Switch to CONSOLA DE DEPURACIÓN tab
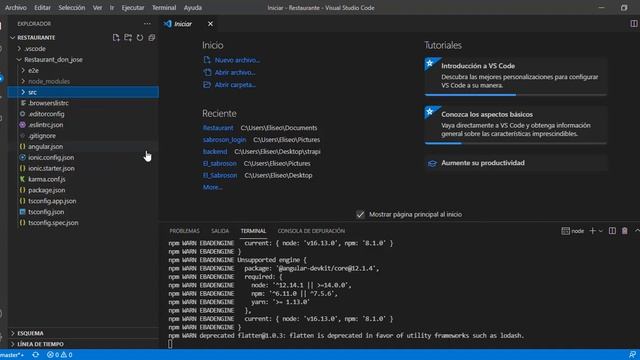The height and width of the screenshot is (360, 640). coord(311,231)
